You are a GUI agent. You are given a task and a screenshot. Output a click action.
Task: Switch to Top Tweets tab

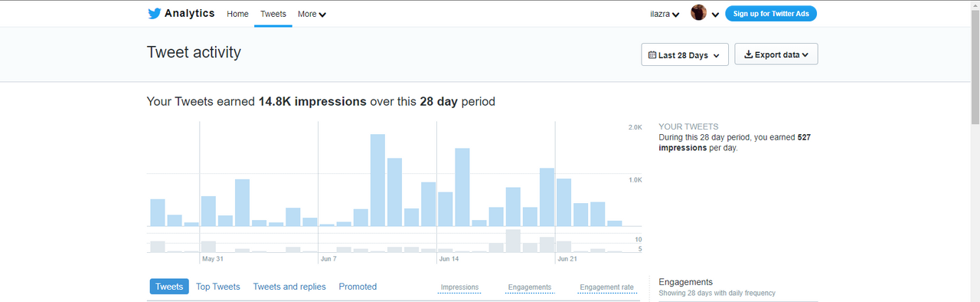click(218, 287)
